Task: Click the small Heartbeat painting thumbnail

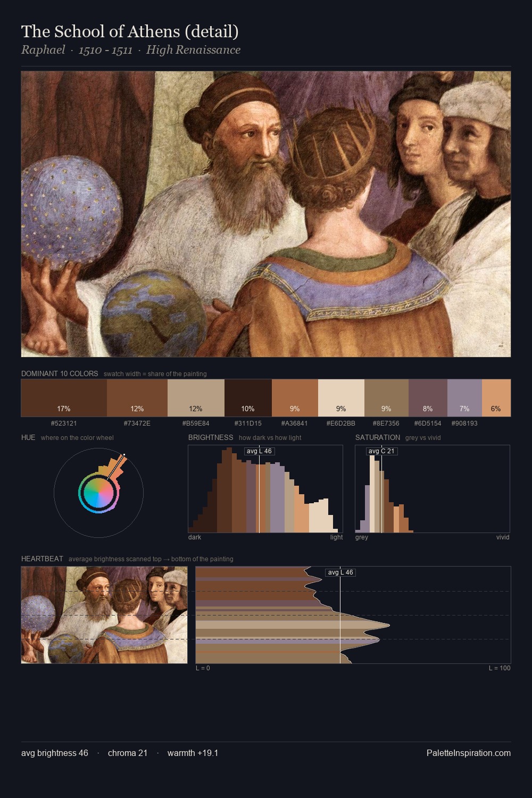Action: 104,615
